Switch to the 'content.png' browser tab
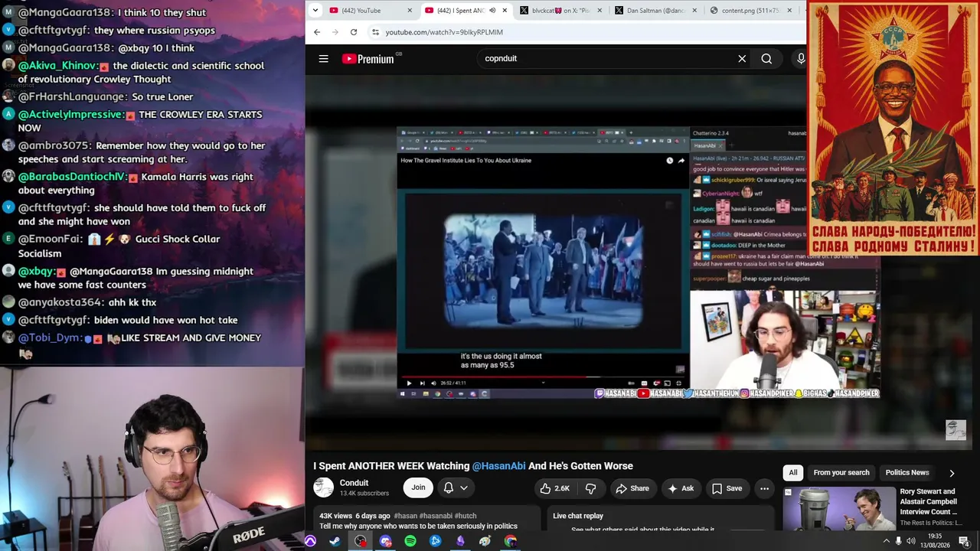 pyautogui.click(x=751, y=11)
